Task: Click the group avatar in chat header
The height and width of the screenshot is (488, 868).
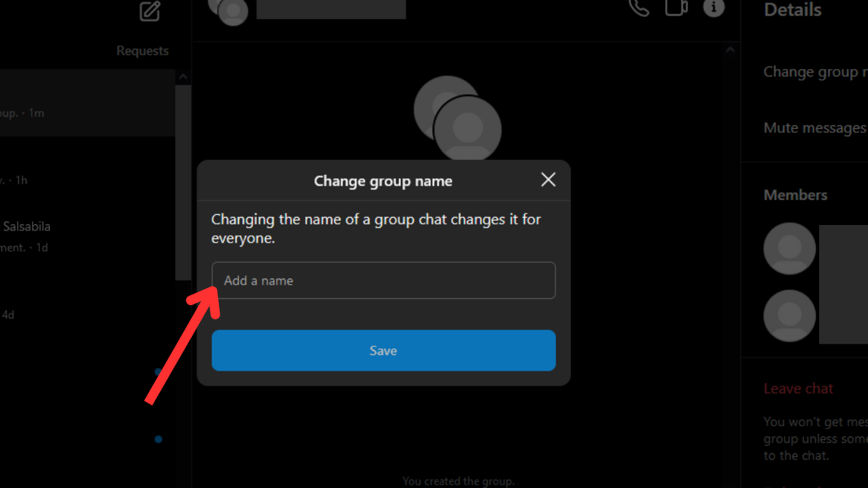Action: pos(229,9)
